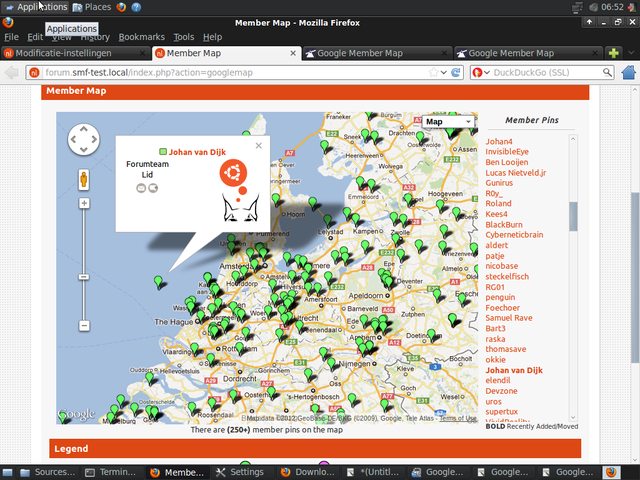Click the member pins list scrollbar thumb
Screen dimensions: 640x480
click(573, 216)
